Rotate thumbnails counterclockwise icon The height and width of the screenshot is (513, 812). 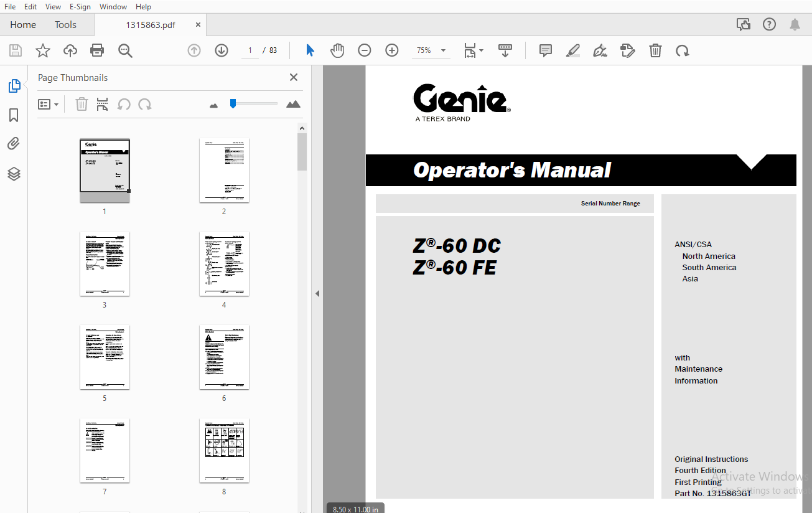[124, 104]
